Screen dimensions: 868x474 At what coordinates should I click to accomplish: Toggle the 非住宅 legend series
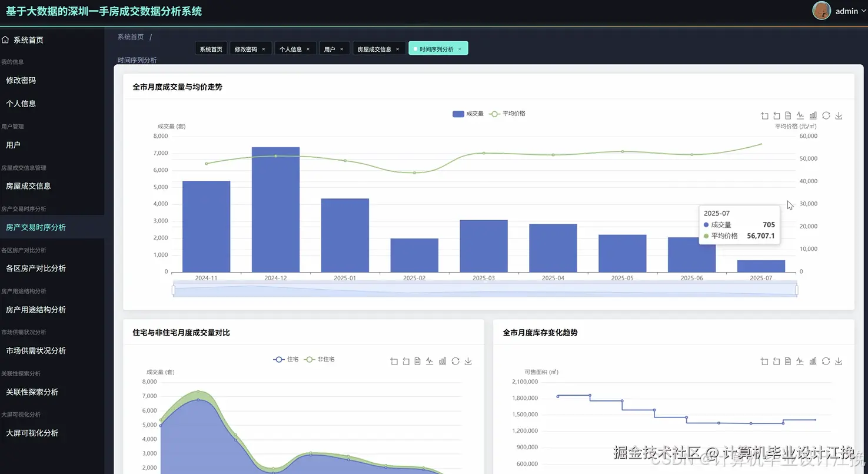(x=319, y=359)
